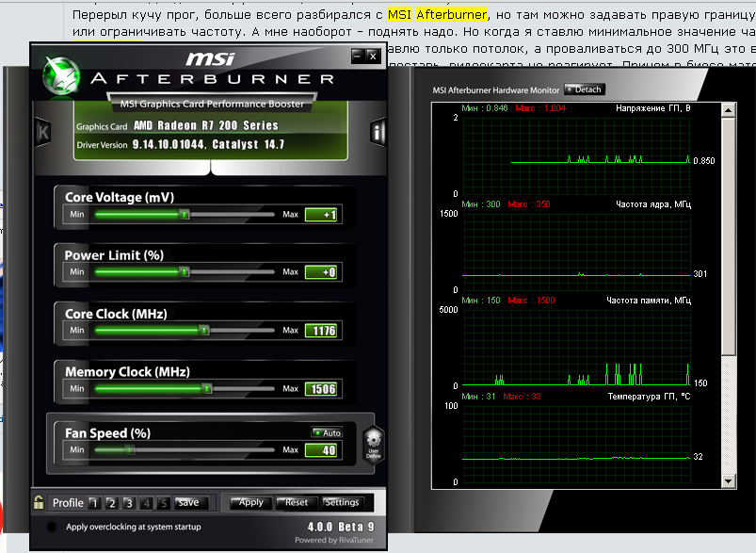This screenshot has width=756, height=553.
Task: Click the hardware monitor scrollbar thumb
Action: pyautogui.click(x=728, y=236)
